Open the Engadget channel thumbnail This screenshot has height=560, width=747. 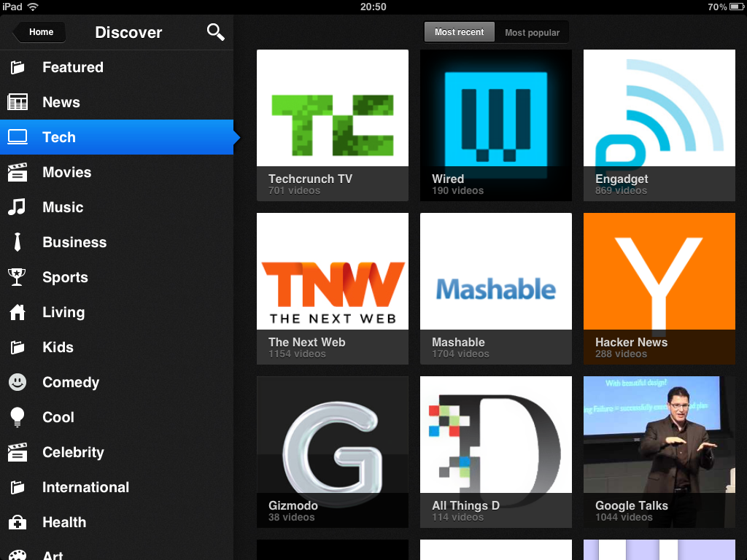tap(659, 125)
